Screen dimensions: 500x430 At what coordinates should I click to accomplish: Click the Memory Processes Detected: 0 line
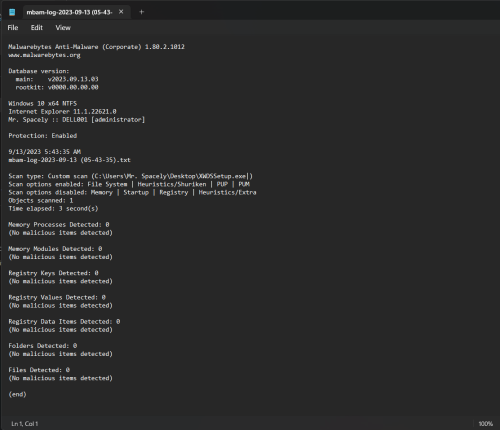[x=59, y=225]
